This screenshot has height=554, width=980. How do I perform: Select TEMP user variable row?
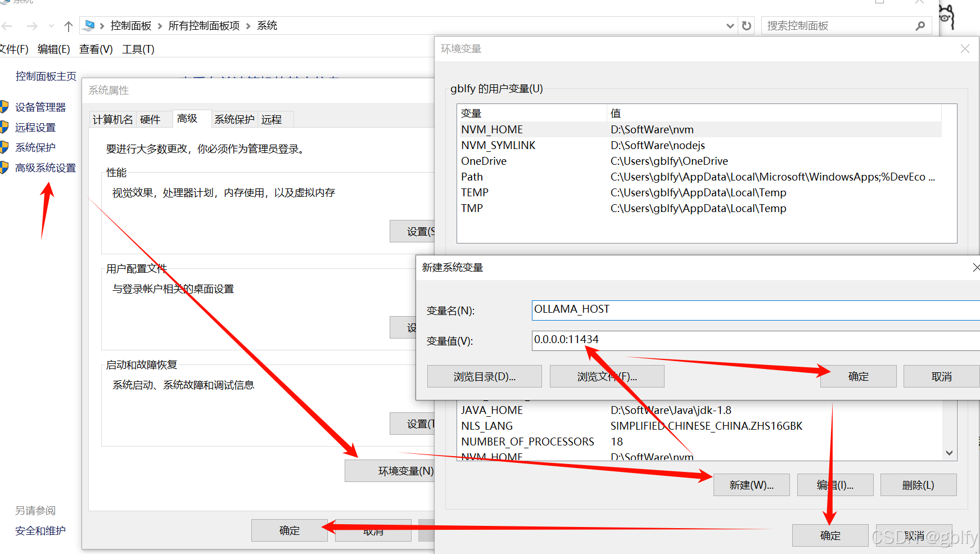pos(700,192)
